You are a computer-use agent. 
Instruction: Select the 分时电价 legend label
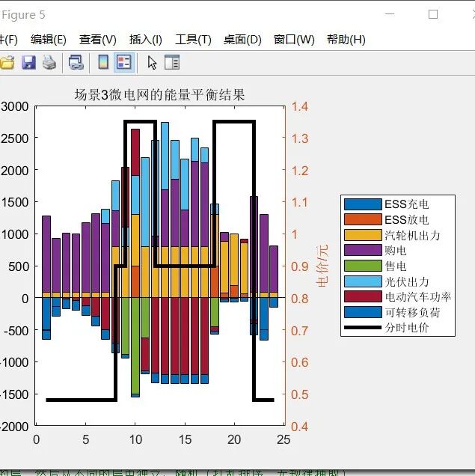(x=407, y=328)
